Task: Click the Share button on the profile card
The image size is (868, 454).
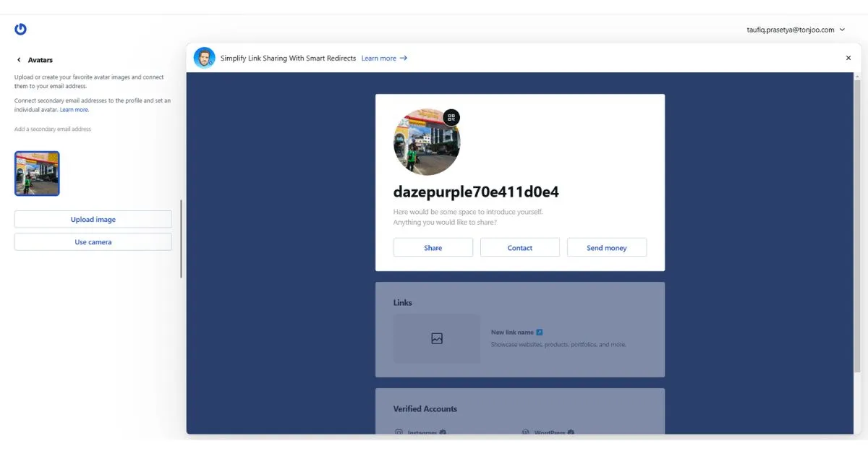Action: pos(433,247)
